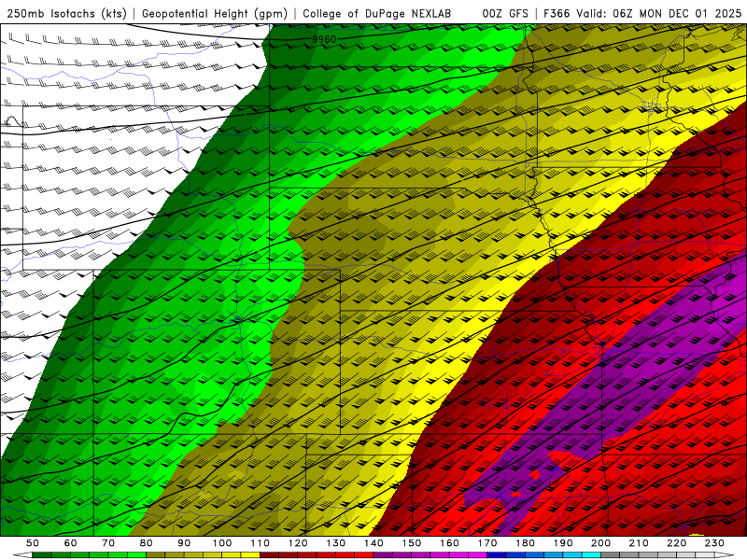Click the 90 value on the color scale
747x560 pixels.
click(184, 543)
